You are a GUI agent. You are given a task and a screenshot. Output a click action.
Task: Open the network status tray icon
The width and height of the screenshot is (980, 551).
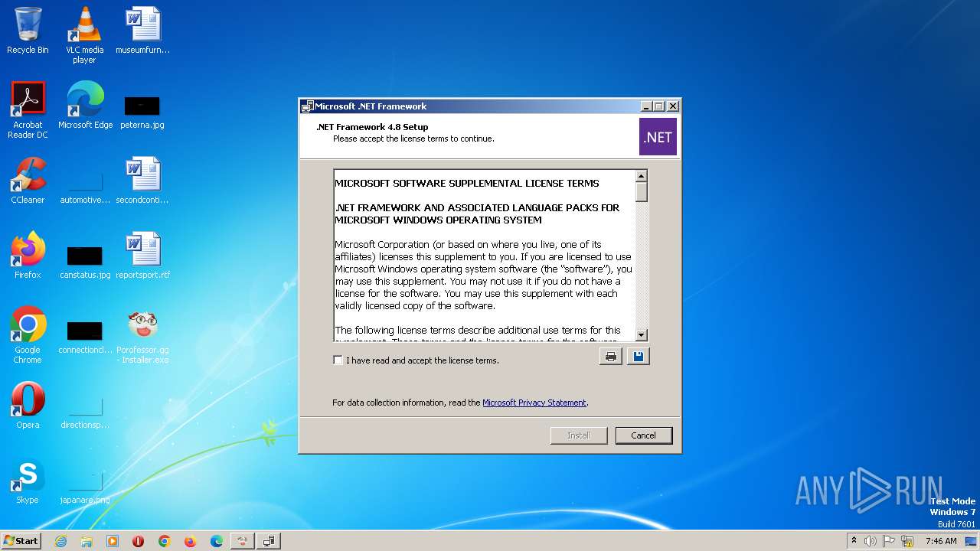908,541
